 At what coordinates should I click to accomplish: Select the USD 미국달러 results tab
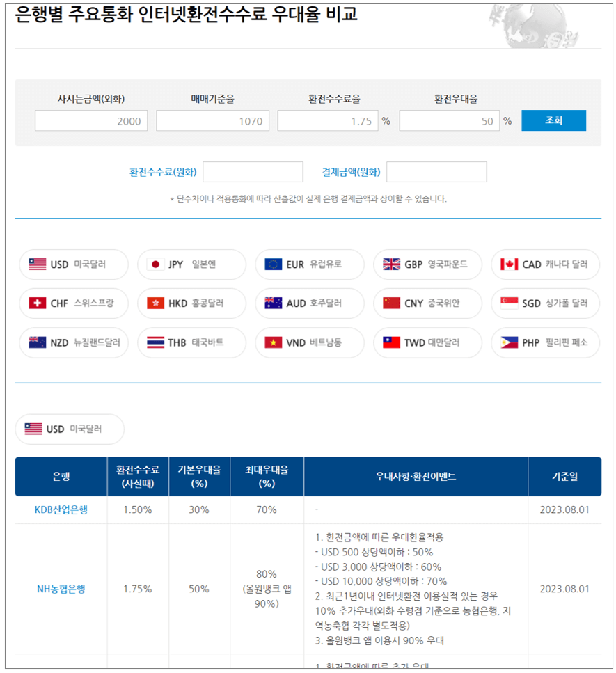pyautogui.click(x=70, y=429)
